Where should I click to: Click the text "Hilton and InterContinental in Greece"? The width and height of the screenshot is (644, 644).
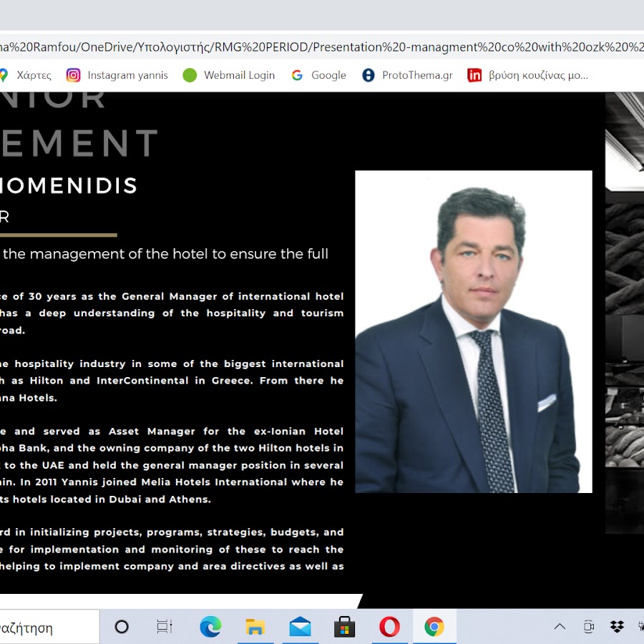point(140,381)
